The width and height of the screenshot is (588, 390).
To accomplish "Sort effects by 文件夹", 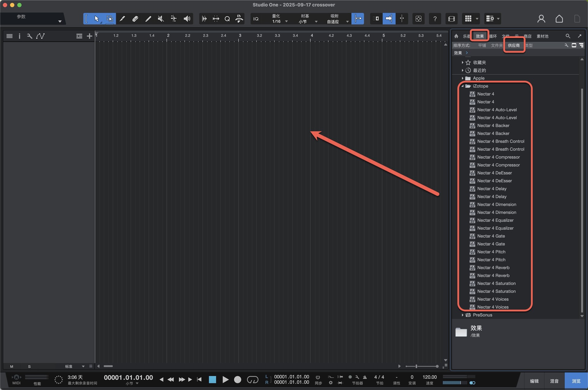I will [x=497, y=45].
